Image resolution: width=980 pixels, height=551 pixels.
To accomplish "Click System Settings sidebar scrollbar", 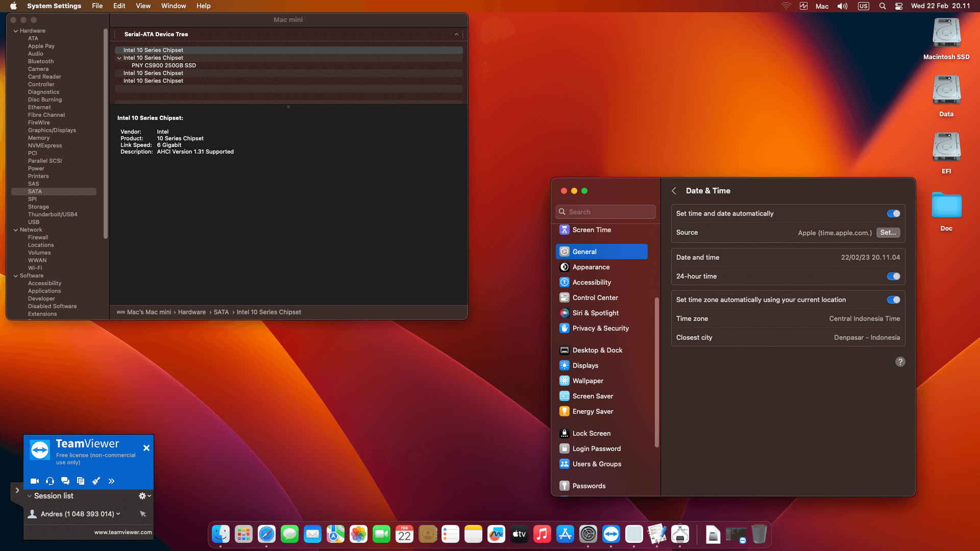I will (657, 372).
